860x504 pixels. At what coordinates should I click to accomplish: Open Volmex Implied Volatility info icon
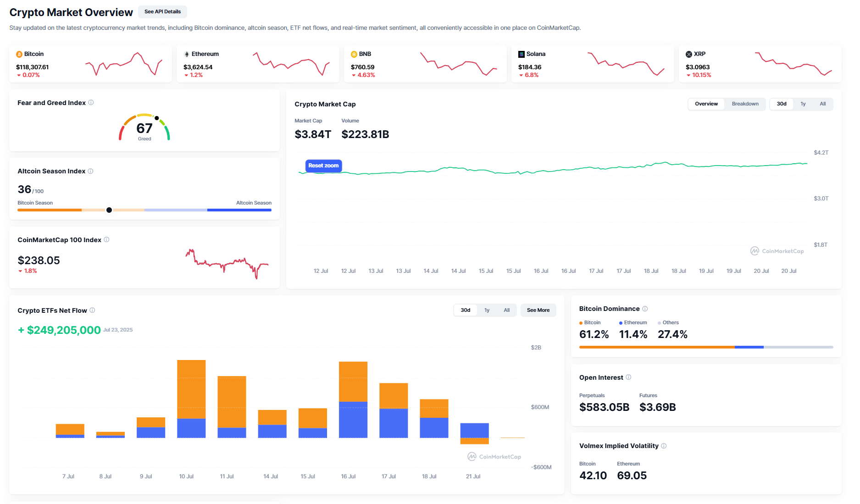coord(664,446)
